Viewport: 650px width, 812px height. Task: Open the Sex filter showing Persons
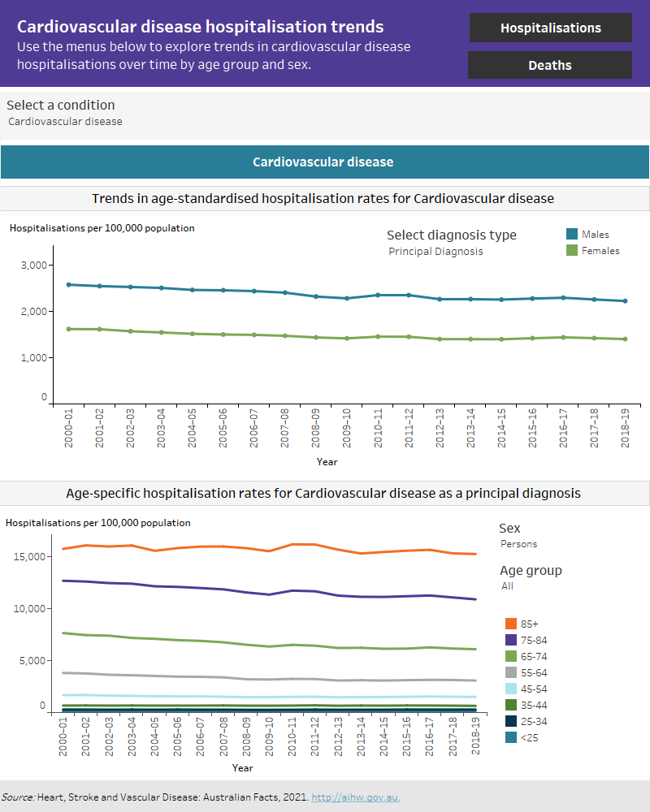(x=518, y=543)
